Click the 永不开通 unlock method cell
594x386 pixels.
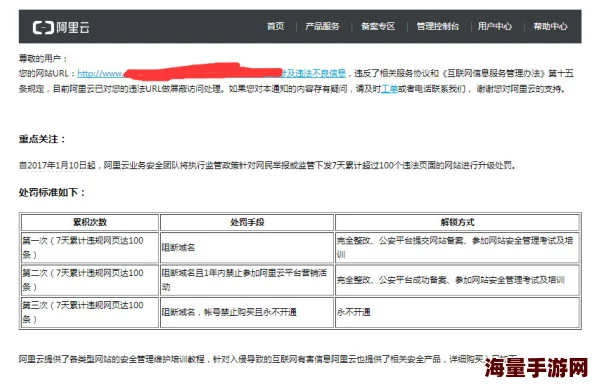point(457,312)
